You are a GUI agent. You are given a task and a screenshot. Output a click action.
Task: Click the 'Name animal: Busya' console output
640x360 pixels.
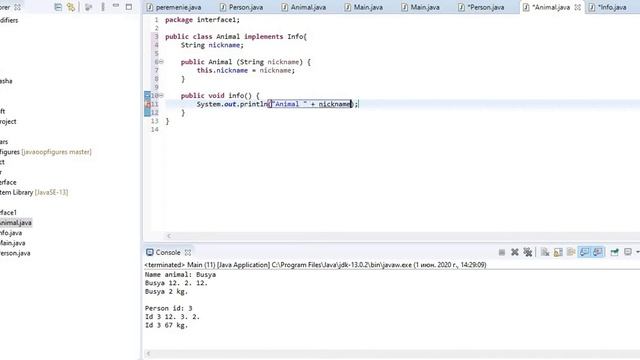[180, 274]
